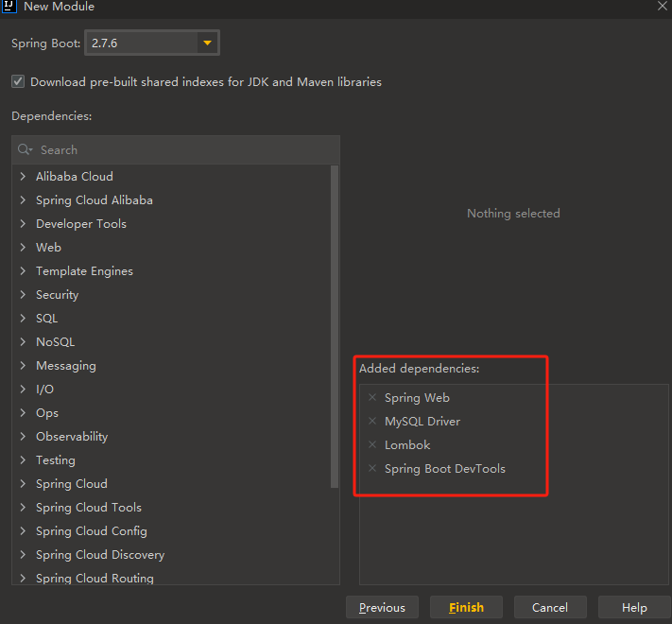672x624 pixels.
Task: Select the Spring Cloud tree row
Action: [171, 483]
